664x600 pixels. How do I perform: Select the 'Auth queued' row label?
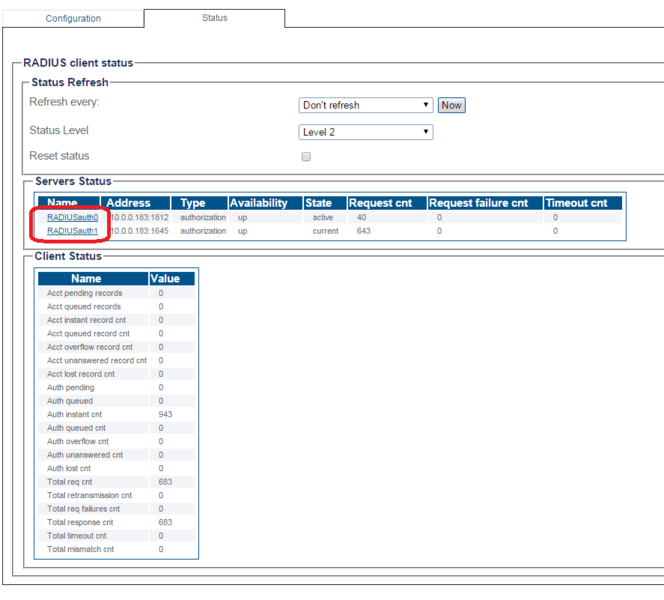coord(70,401)
